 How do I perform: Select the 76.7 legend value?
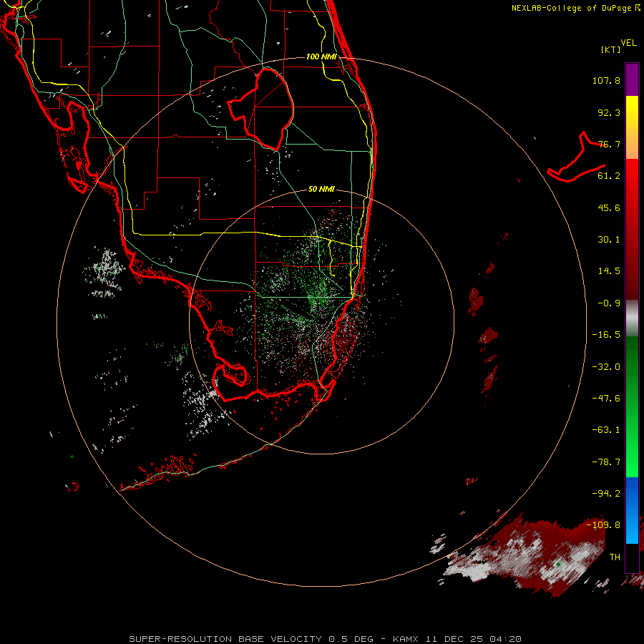[x=609, y=144]
